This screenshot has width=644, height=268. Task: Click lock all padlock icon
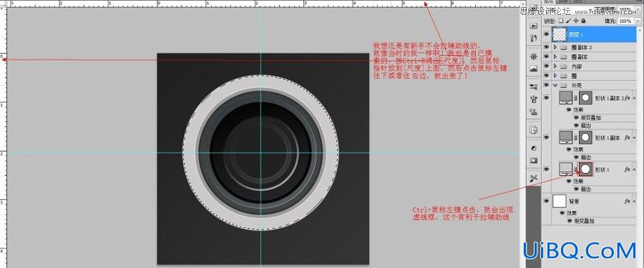coord(583,21)
